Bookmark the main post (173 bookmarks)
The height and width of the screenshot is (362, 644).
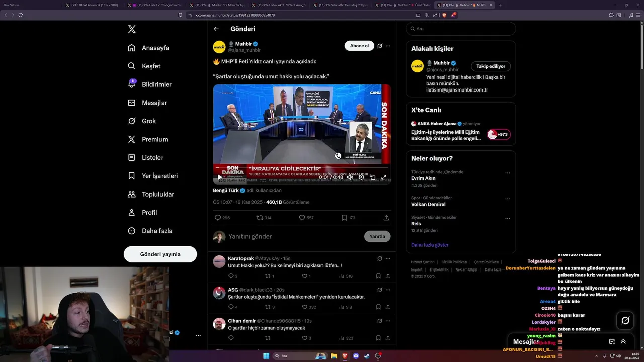348,218
